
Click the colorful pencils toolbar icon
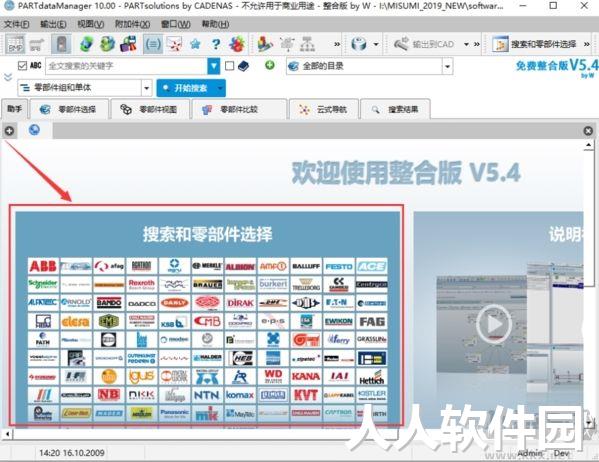[x=265, y=44]
